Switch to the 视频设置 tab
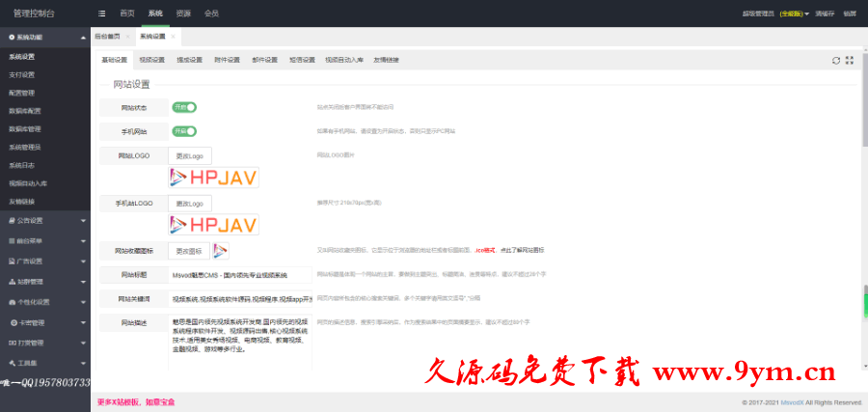Image resolution: width=868 pixels, height=412 pixels. 152,60
